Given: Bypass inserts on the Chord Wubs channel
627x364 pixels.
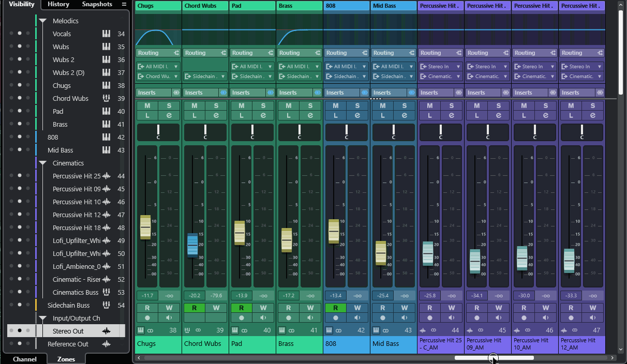Looking at the screenshot, I should pos(223,93).
